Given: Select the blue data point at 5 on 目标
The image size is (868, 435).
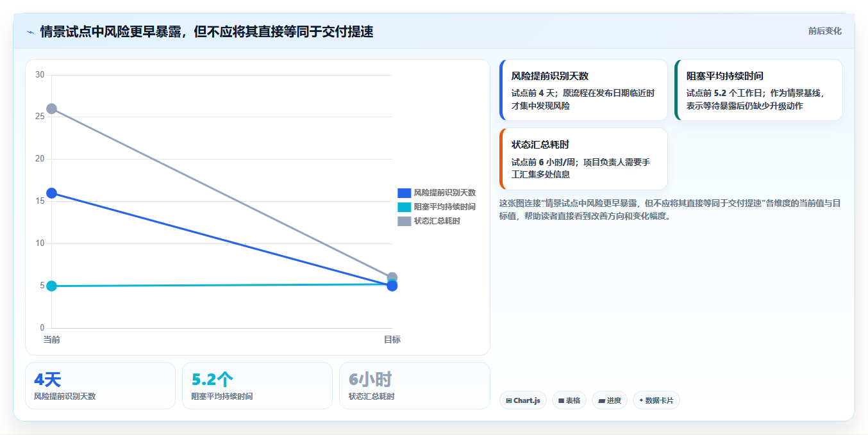Looking at the screenshot, I should click(392, 286).
